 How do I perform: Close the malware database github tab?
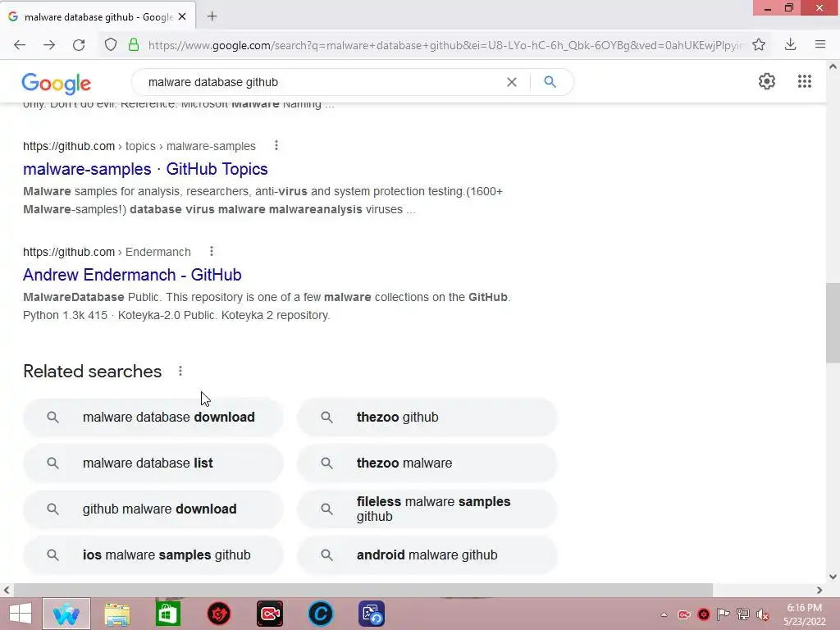(x=182, y=16)
